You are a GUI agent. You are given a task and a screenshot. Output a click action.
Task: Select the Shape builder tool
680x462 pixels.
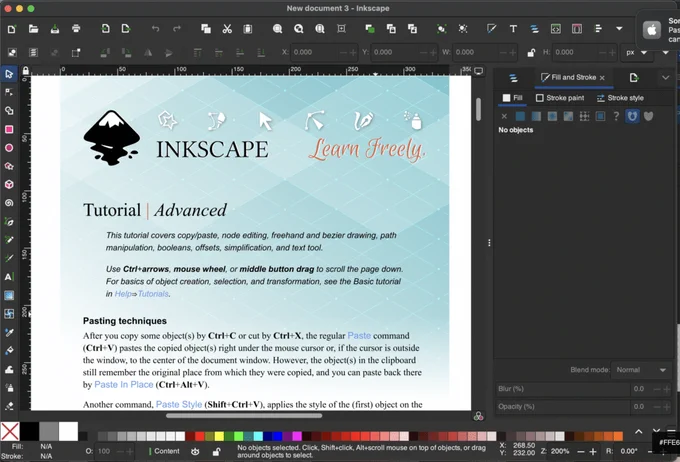pos(9,111)
